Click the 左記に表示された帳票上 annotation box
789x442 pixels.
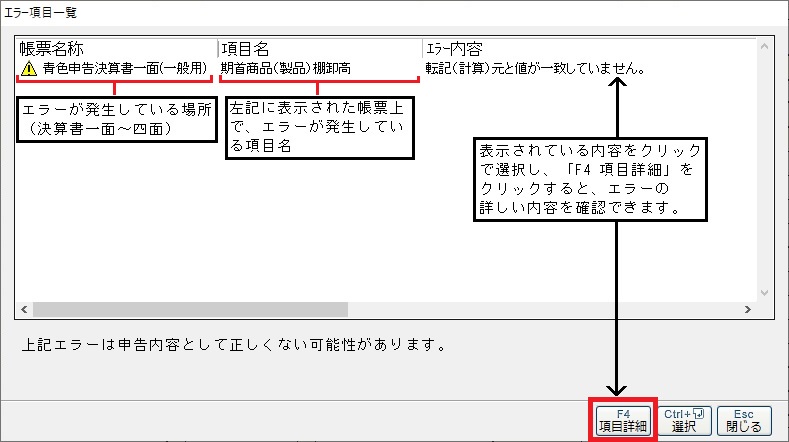[x=320, y=126]
